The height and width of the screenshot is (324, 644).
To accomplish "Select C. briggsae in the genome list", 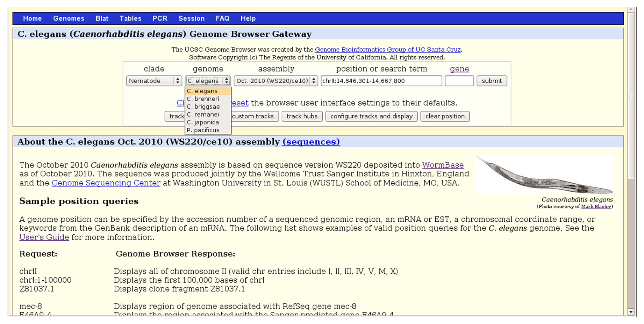I will click(x=208, y=106).
